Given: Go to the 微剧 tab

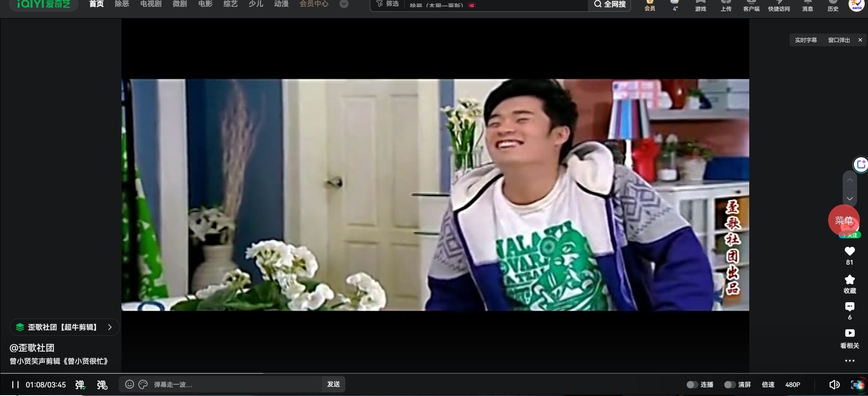Looking at the screenshot, I should click(180, 4).
